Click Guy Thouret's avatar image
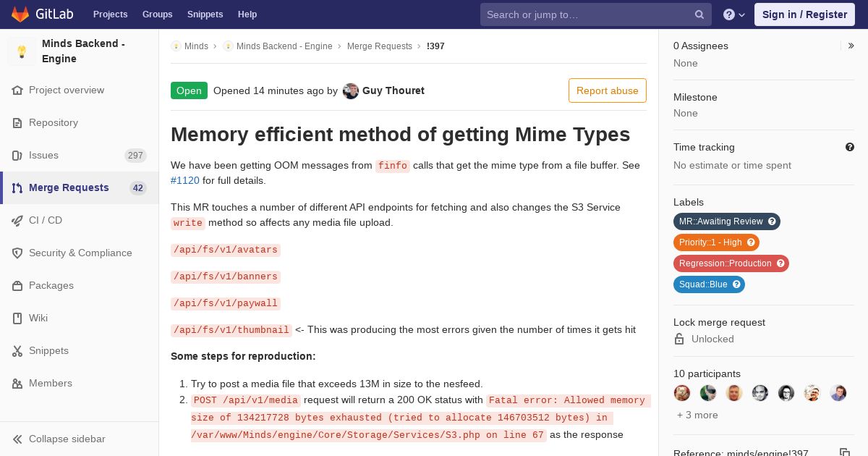Viewport: 868px width, 456px height. [x=351, y=90]
